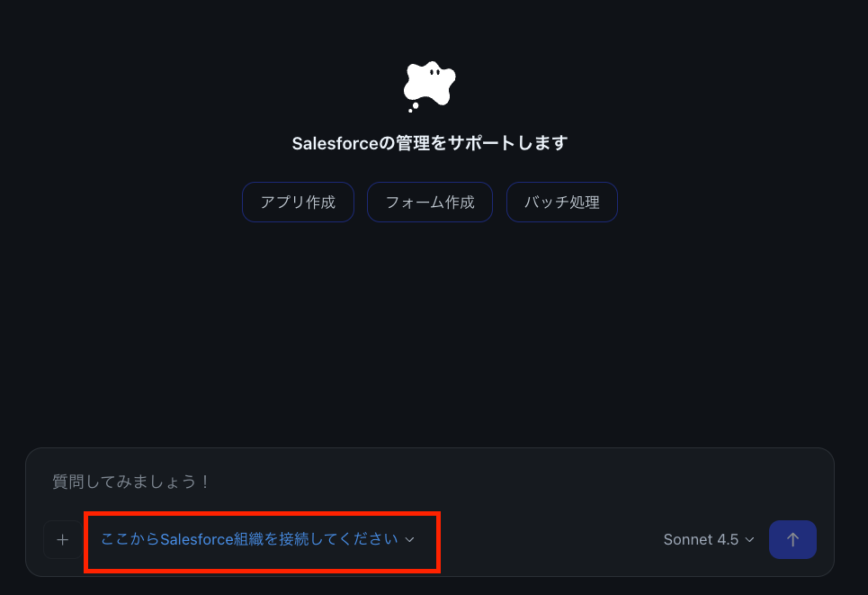
Task: Click the mascot's small thought-bubble dots
Action: coord(413,107)
